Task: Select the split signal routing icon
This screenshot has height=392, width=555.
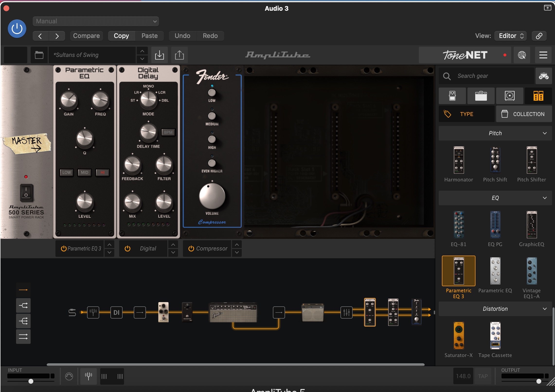Action: 23,305
